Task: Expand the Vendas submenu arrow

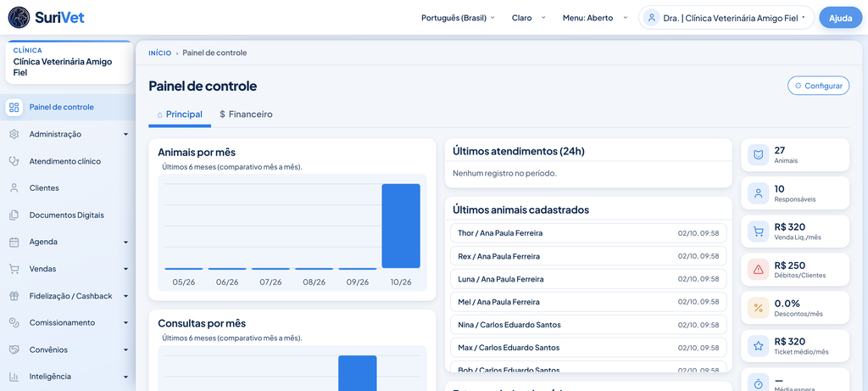Action: tap(125, 269)
